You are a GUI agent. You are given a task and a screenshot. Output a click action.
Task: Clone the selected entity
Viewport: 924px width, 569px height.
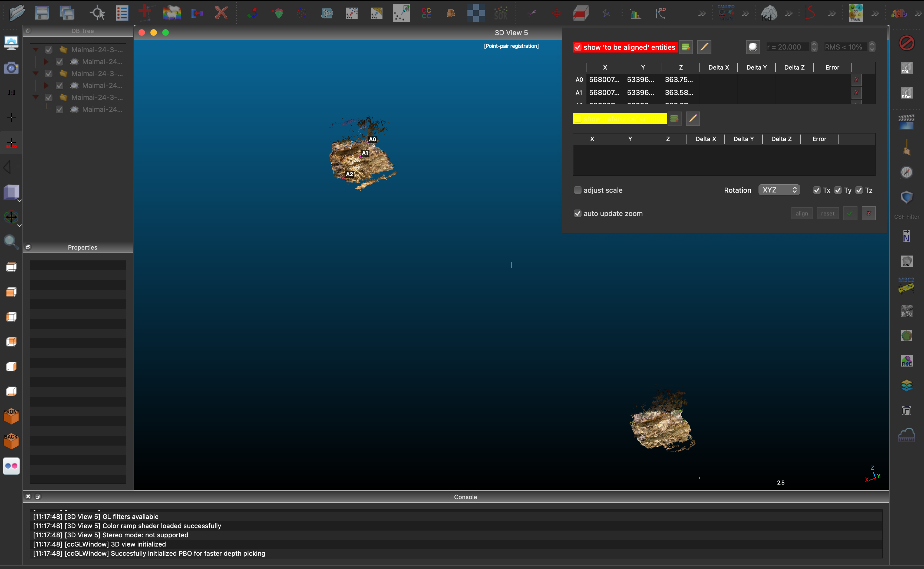[x=172, y=12]
